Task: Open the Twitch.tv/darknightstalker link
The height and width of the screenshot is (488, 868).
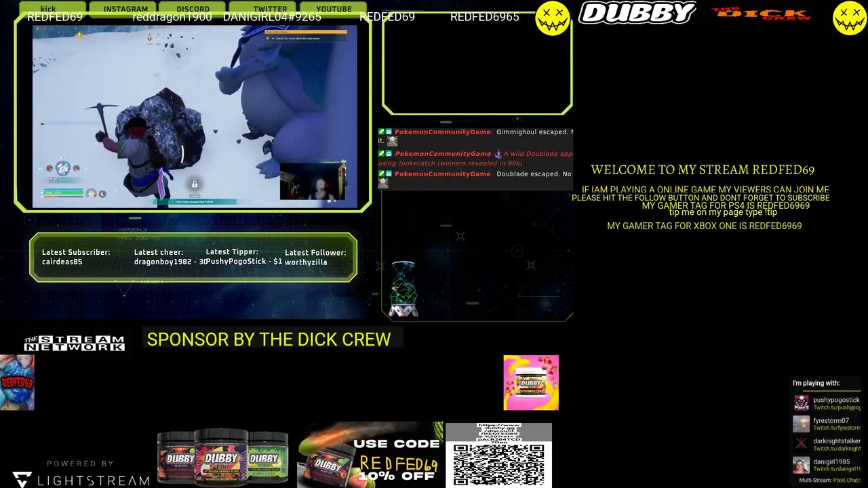Action: [x=837, y=449]
